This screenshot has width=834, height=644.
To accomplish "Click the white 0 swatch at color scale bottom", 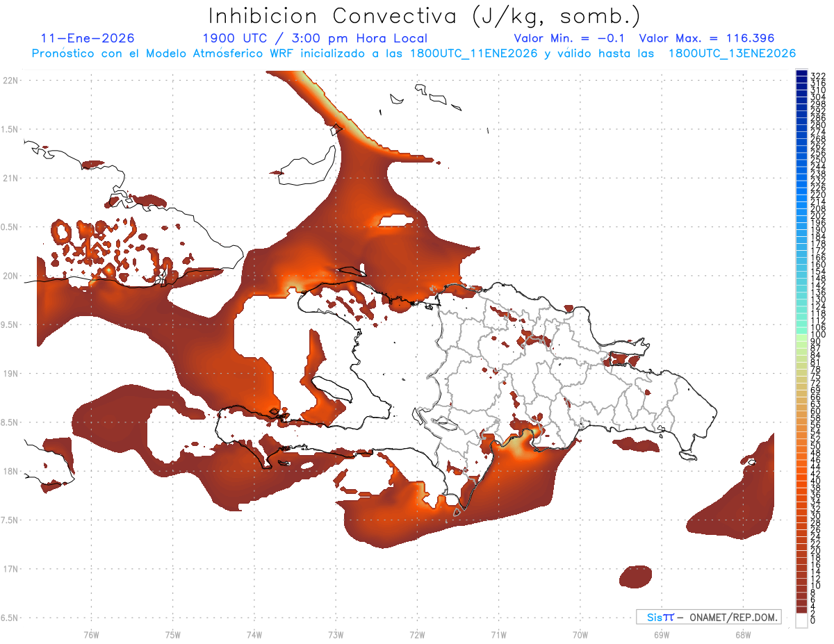I will coord(801,621).
